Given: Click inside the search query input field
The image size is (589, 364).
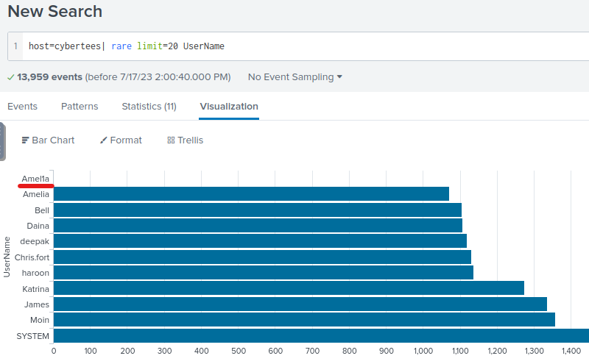Looking at the screenshot, I should pyautogui.click(x=294, y=46).
